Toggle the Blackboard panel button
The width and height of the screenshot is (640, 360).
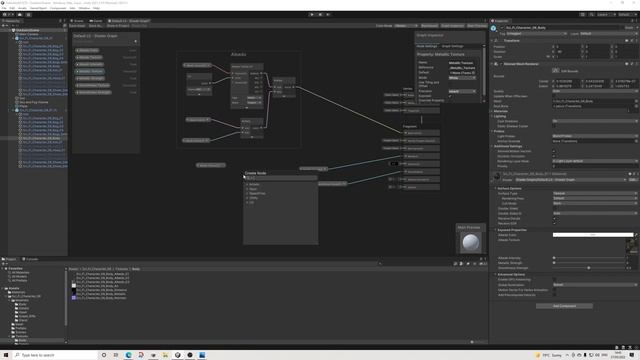tap(429, 26)
